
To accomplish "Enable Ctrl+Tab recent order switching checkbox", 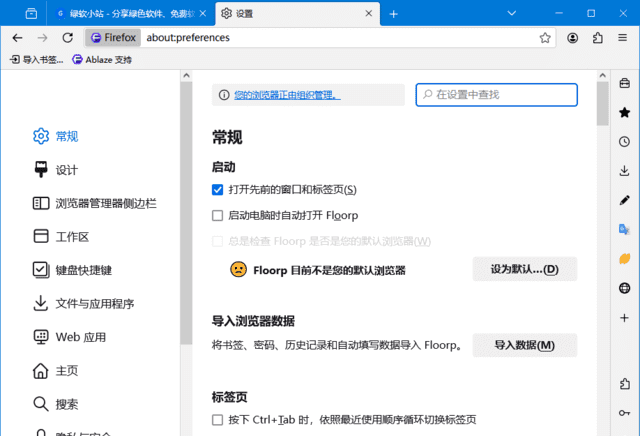I will pyautogui.click(x=218, y=420).
